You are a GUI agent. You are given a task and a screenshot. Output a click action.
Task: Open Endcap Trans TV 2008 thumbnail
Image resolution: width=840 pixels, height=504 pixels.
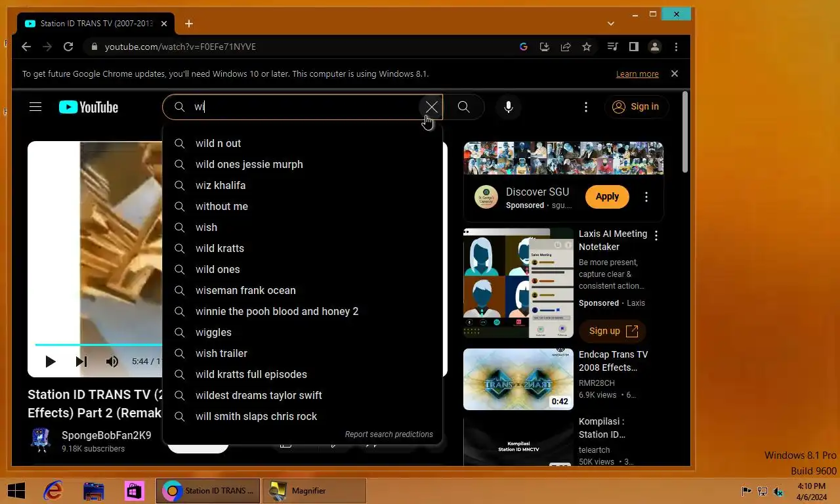518,379
